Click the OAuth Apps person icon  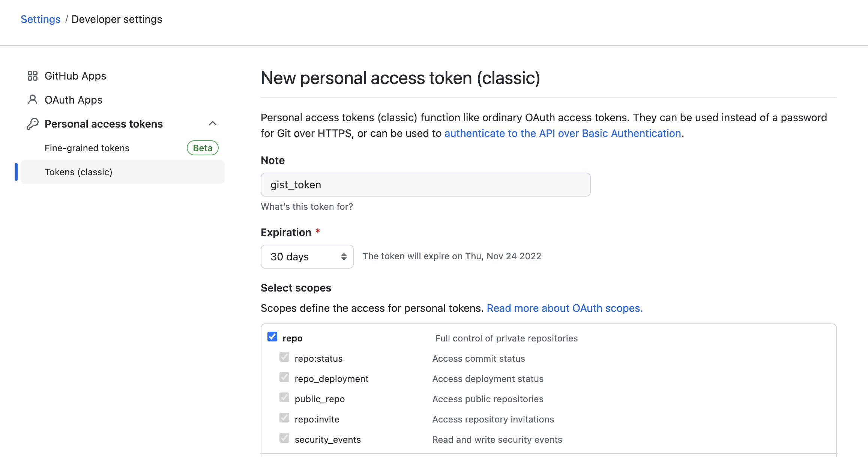[x=33, y=100]
